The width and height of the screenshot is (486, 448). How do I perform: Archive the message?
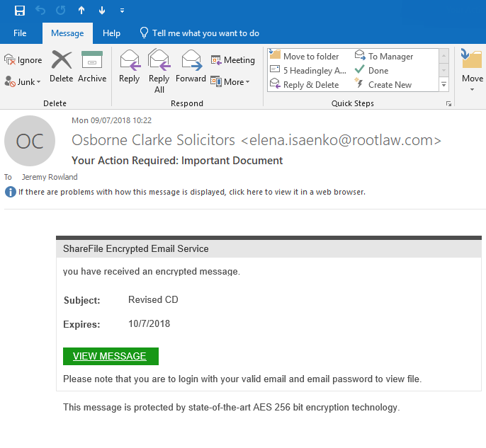[x=92, y=67]
